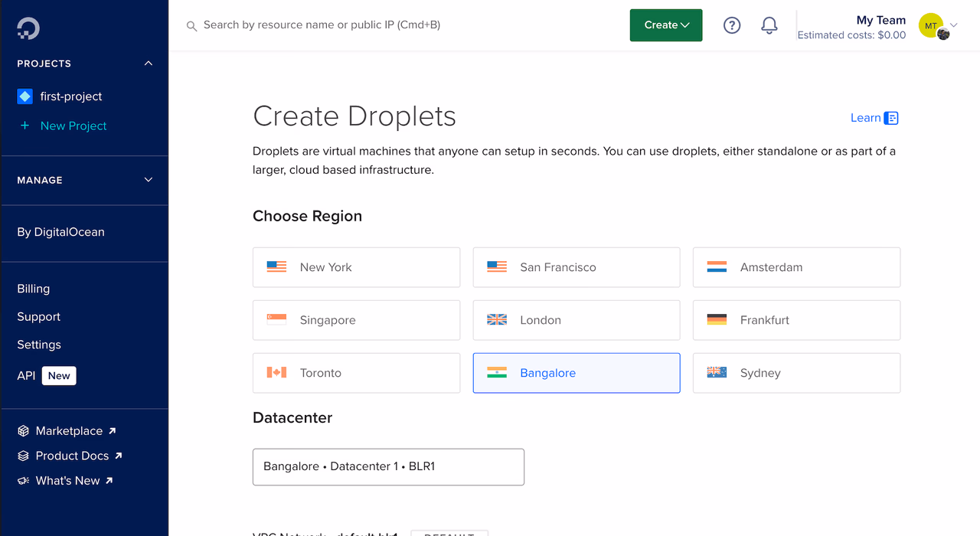Click the UK flag on London

point(497,320)
